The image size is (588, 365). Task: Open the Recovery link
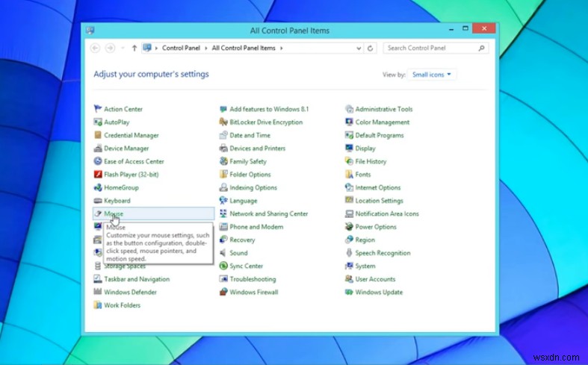pos(242,240)
